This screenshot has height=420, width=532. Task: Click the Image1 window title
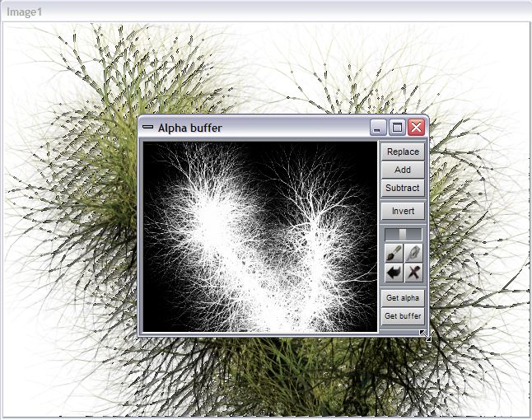(x=24, y=12)
